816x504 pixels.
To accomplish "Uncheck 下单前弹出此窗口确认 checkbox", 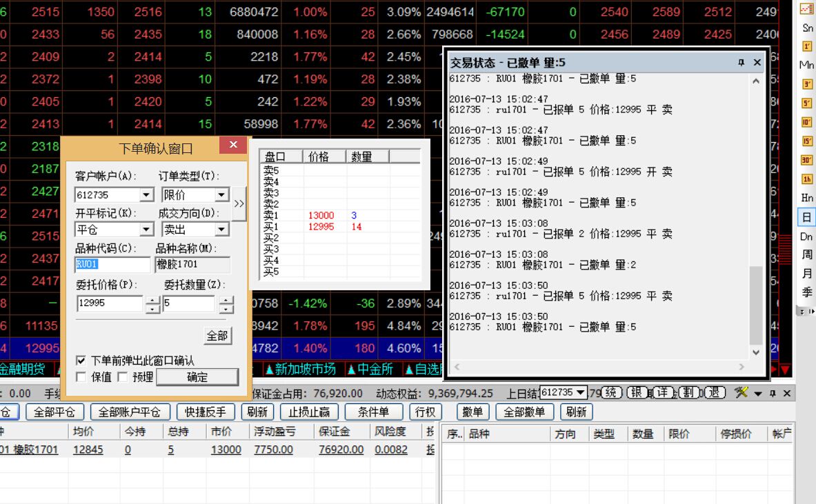I will point(81,360).
